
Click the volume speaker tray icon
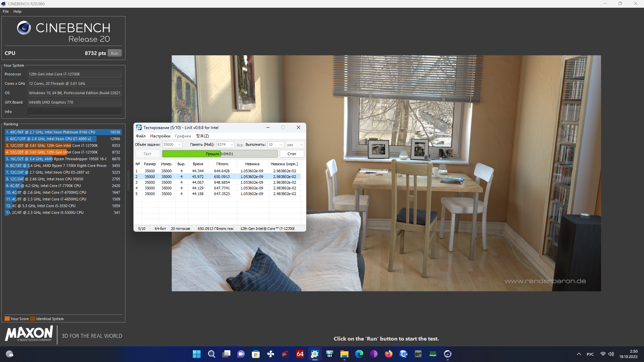(611, 354)
